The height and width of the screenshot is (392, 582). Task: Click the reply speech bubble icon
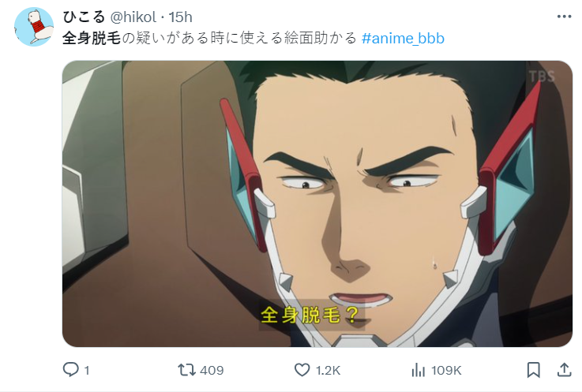click(x=70, y=370)
